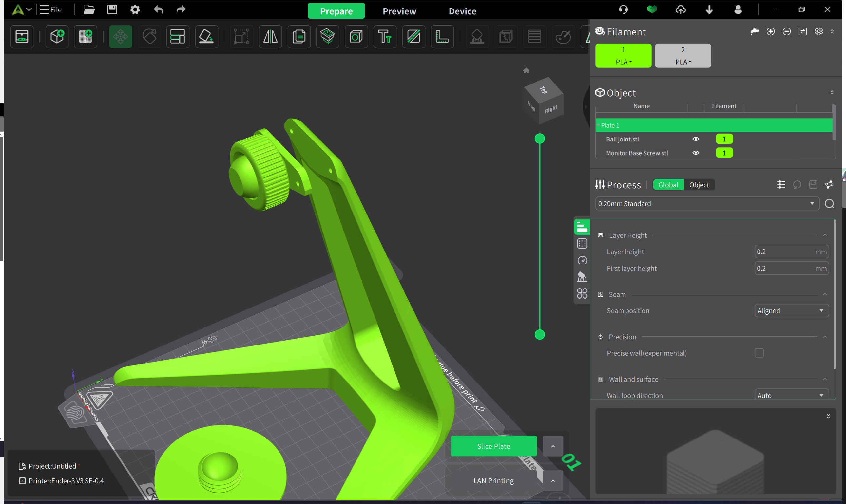
Task: Open preferences via the top-bar gear icon
Action: (x=135, y=9)
